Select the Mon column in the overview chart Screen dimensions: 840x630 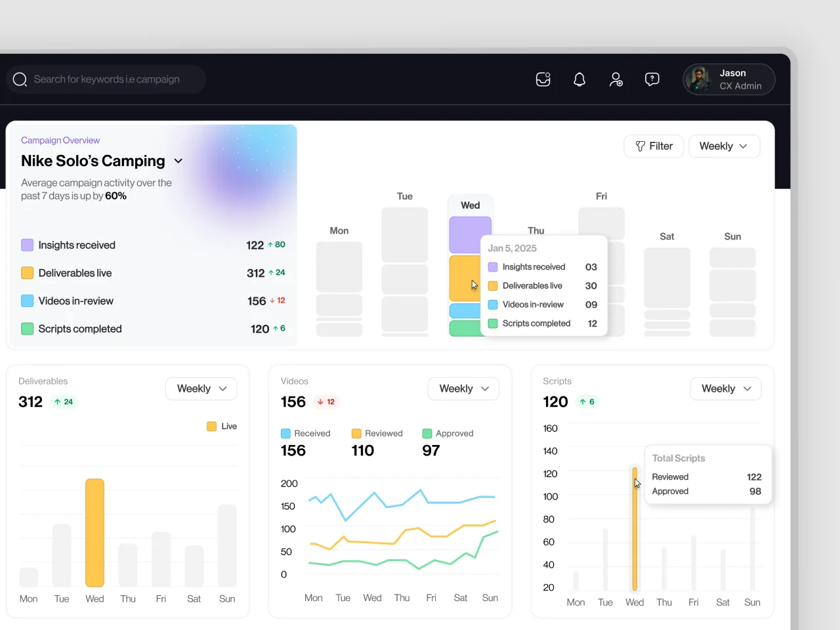point(339,289)
